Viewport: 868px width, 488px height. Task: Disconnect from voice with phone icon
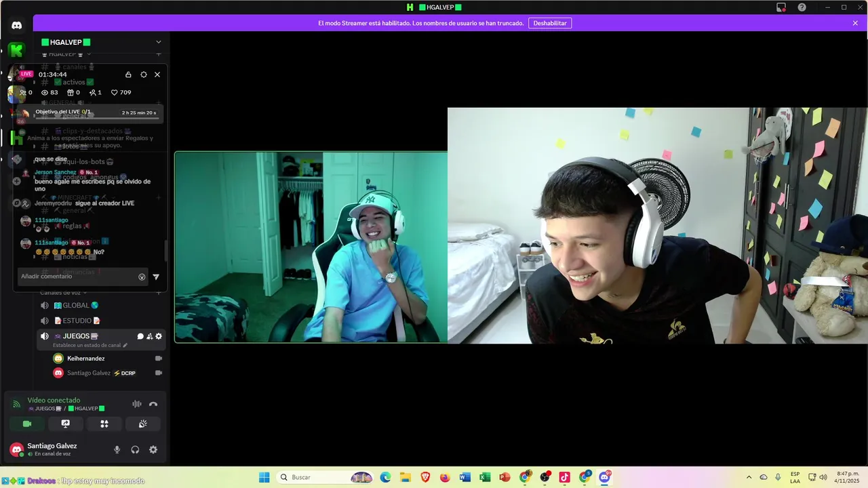click(x=153, y=404)
